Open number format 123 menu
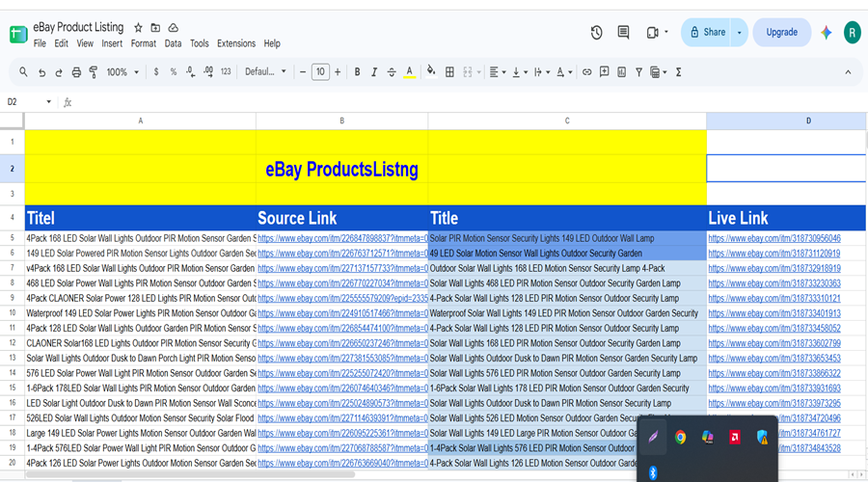This screenshot has width=868, height=482. (226, 72)
